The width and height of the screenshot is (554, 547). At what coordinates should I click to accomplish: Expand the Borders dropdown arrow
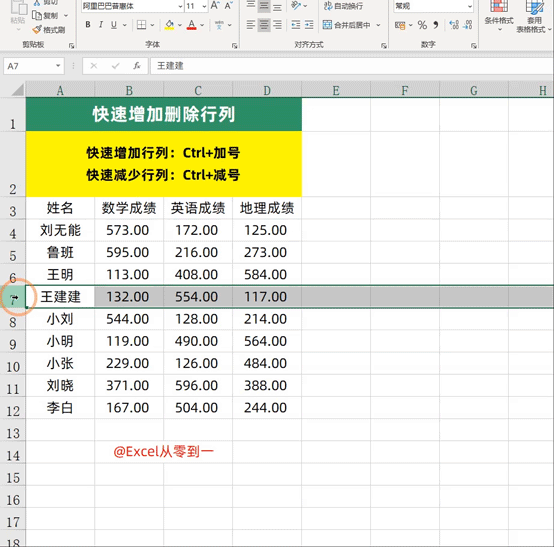[152, 25]
